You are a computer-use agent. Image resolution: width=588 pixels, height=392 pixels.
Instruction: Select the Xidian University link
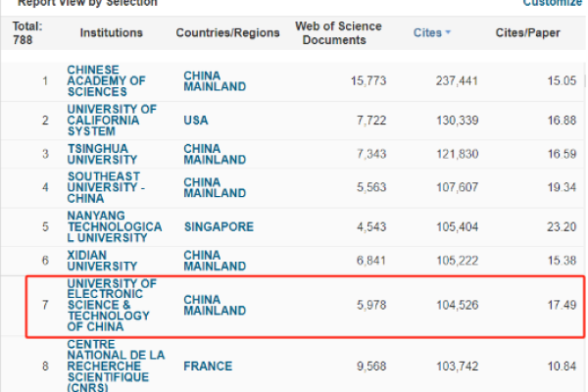click(x=102, y=261)
